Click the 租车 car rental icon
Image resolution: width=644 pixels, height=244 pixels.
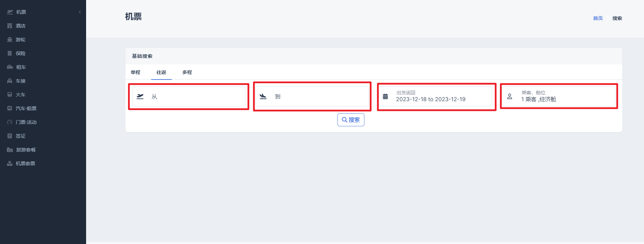tap(10, 67)
